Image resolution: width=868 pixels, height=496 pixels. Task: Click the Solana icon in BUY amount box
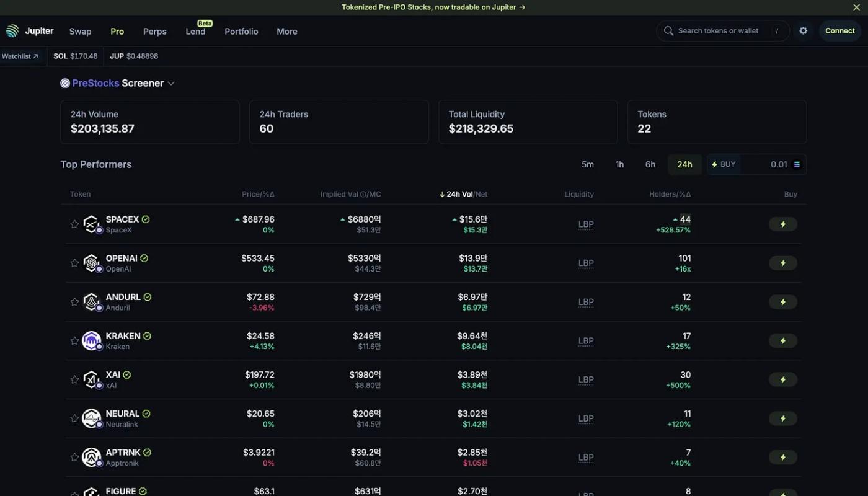(x=797, y=164)
